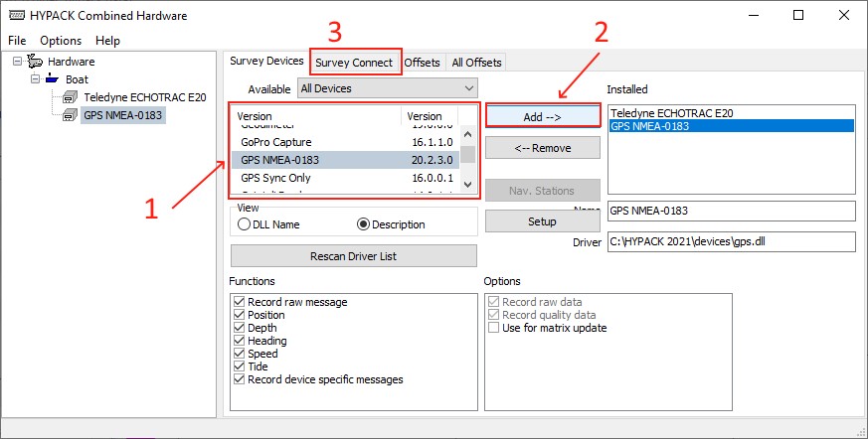
Task: Toggle Record raw message checkbox
Action: [240, 302]
